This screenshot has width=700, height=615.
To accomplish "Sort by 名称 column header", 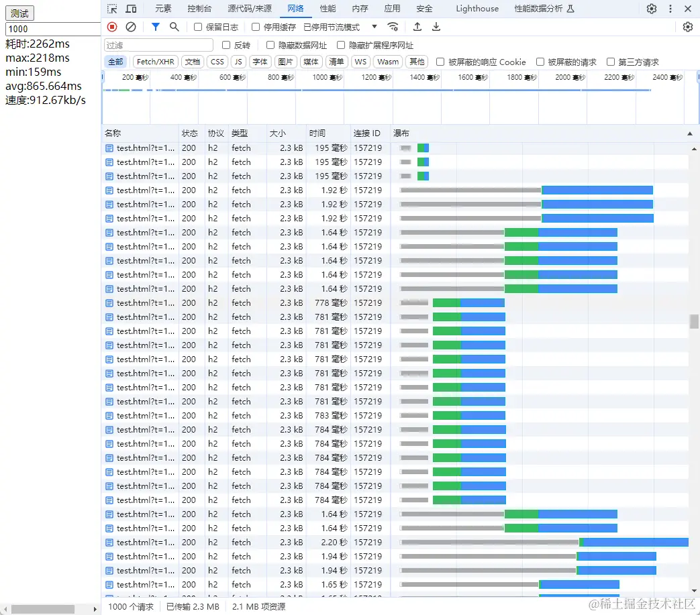I will coord(140,133).
